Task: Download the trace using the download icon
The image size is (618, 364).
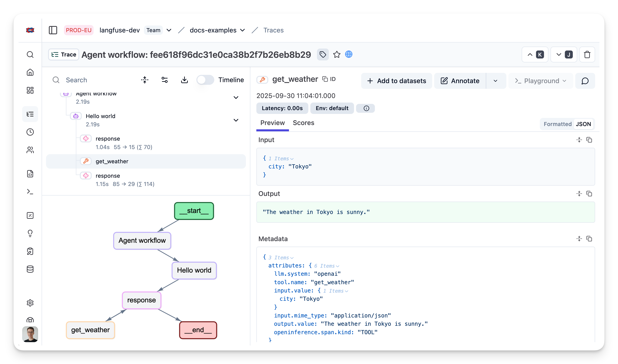Action: pos(184,80)
